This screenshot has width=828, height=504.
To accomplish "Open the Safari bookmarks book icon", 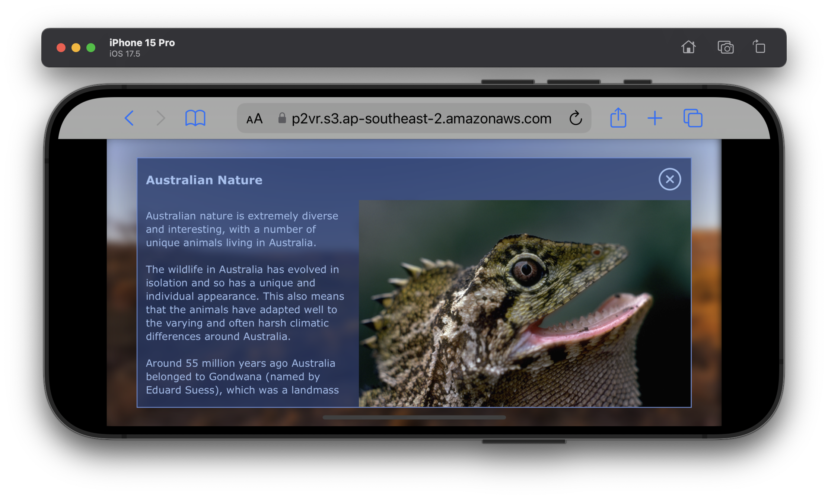I will 195,118.
